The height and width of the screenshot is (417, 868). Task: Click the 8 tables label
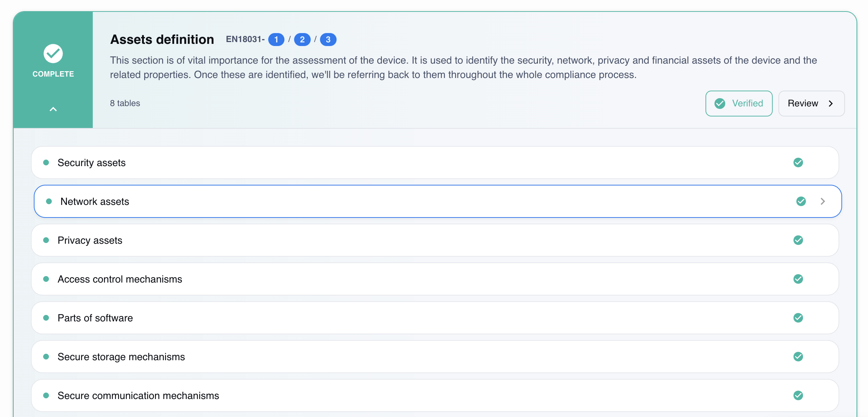tap(125, 103)
